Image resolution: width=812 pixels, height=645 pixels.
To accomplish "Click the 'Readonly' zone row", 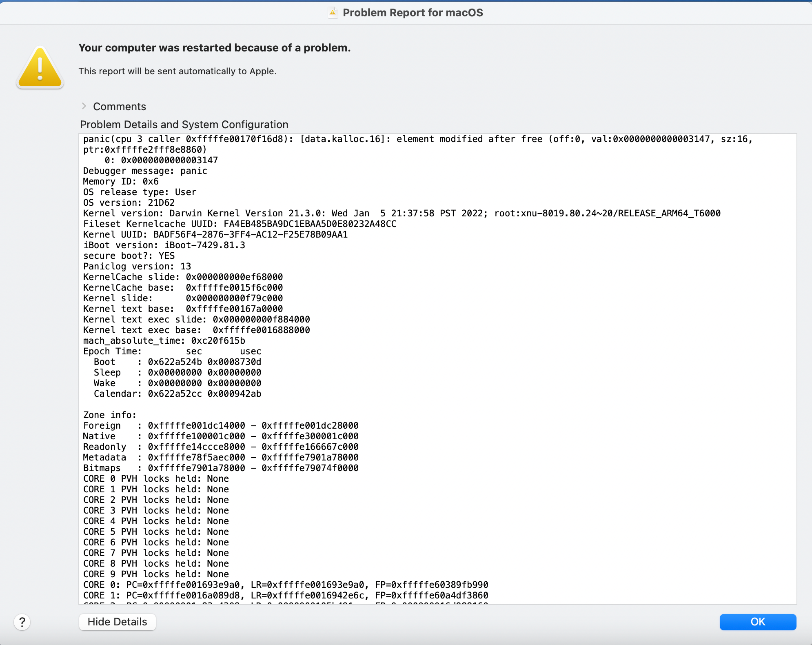I will click(x=221, y=447).
